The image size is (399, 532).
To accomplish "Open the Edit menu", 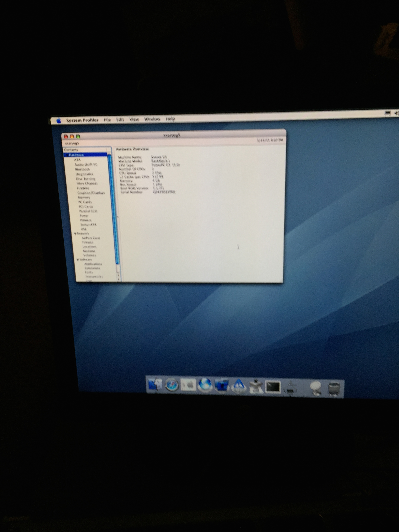I will [x=120, y=119].
